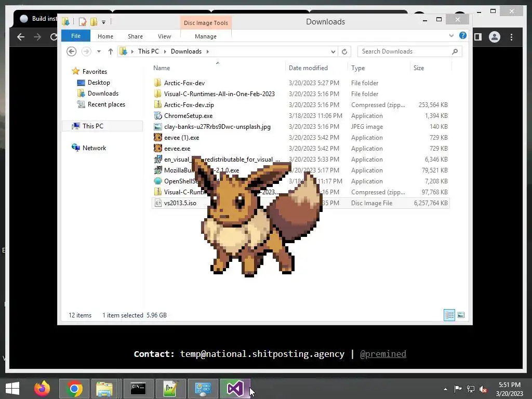This screenshot has height=399, width=532.
Task: Launch Firefox from the taskbar
Action: [42, 389]
